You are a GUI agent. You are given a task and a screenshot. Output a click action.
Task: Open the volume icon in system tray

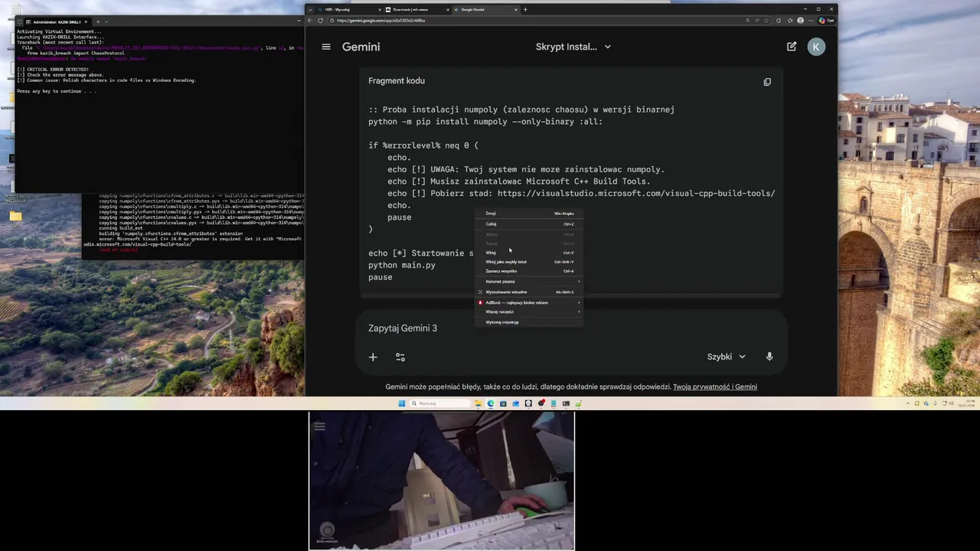951,403
